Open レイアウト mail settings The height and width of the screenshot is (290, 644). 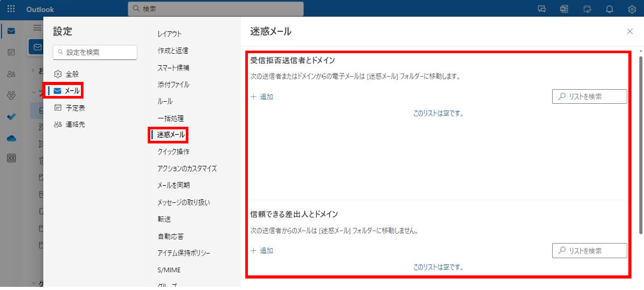(170, 34)
